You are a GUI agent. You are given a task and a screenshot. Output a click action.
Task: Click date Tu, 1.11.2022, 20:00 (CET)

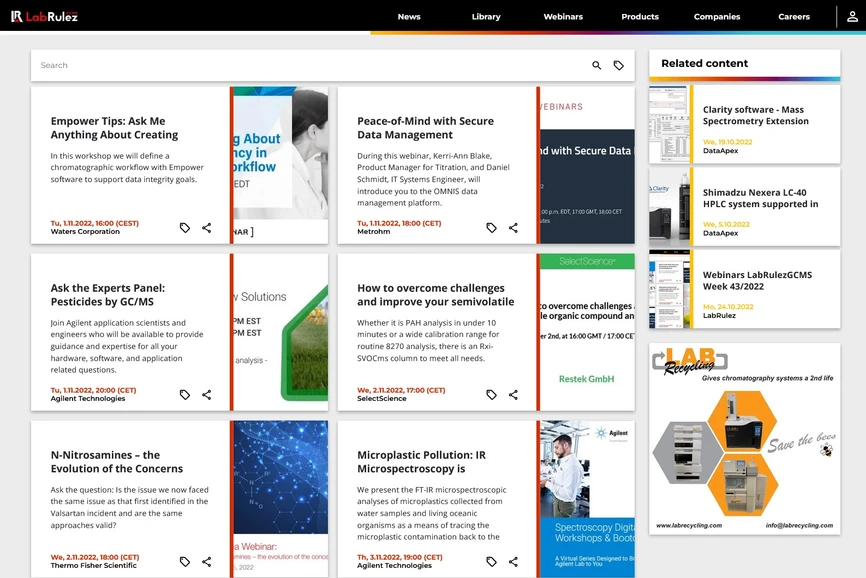[93, 390]
